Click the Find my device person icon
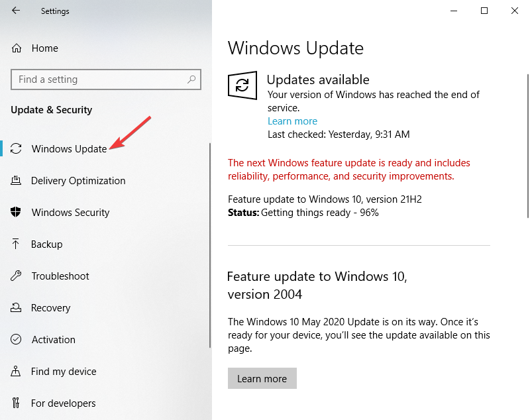The height and width of the screenshot is (420, 530). (15, 371)
